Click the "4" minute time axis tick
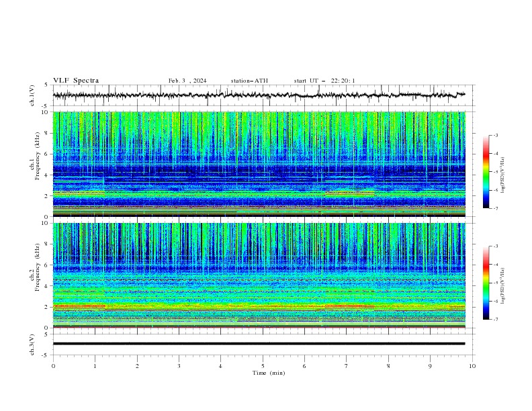Screen dimensions: 532x411 click(220, 366)
